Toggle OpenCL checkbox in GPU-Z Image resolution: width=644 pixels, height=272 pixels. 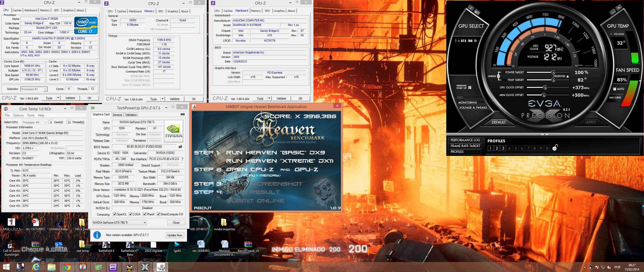tap(115, 214)
